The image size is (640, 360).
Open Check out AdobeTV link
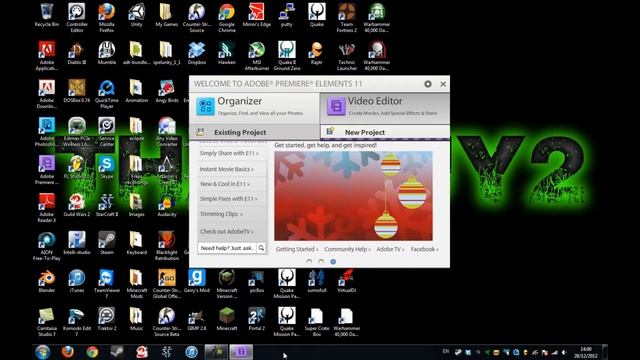pos(227,231)
